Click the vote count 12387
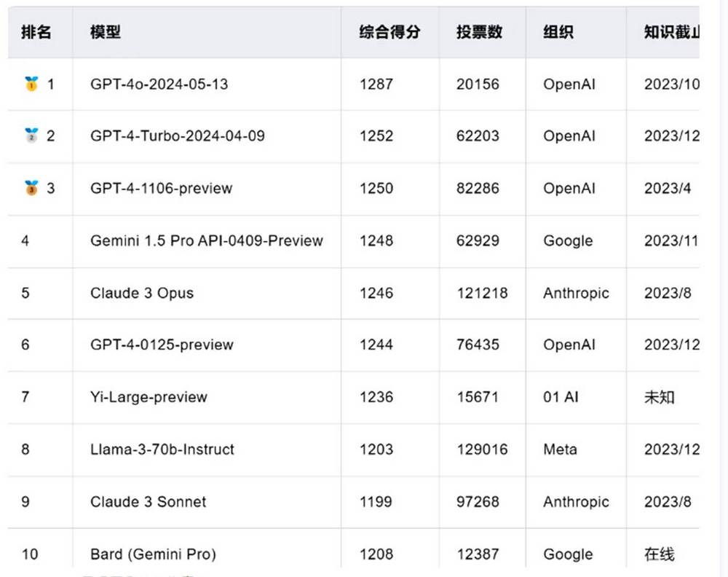Image resolution: width=728 pixels, height=577 pixels. tap(478, 554)
